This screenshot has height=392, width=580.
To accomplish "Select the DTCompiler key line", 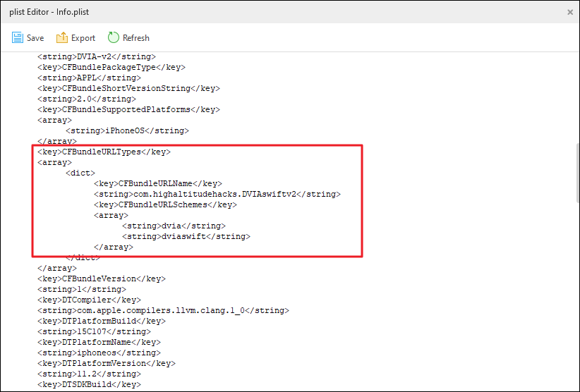I will click(x=89, y=300).
